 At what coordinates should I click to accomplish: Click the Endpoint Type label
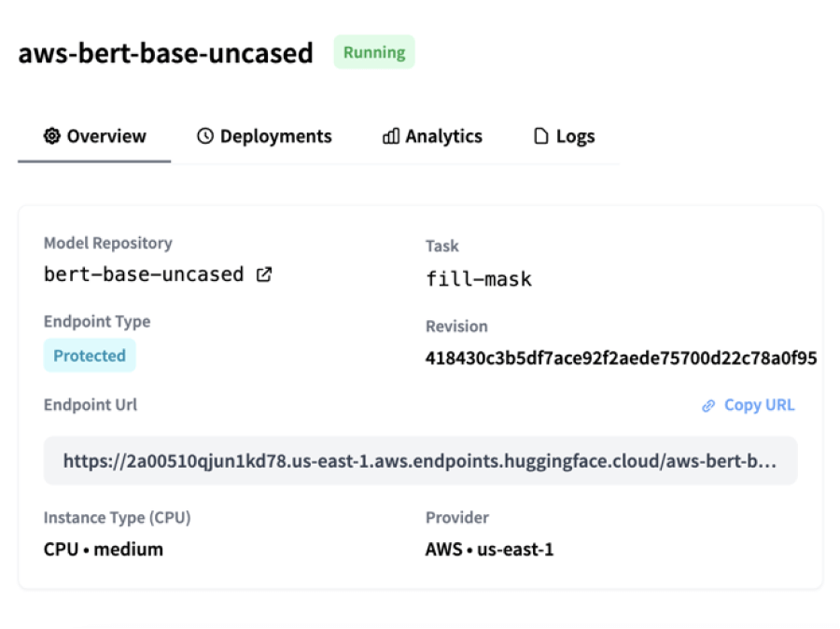pos(97,321)
